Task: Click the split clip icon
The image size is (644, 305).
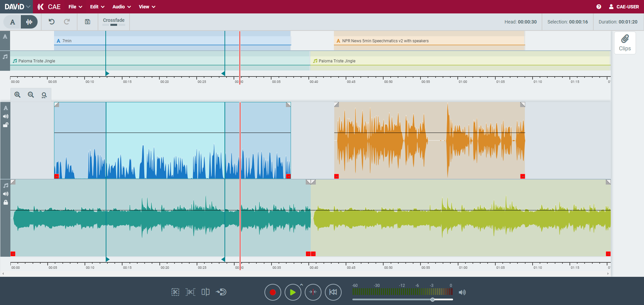Action: [x=205, y=292]
